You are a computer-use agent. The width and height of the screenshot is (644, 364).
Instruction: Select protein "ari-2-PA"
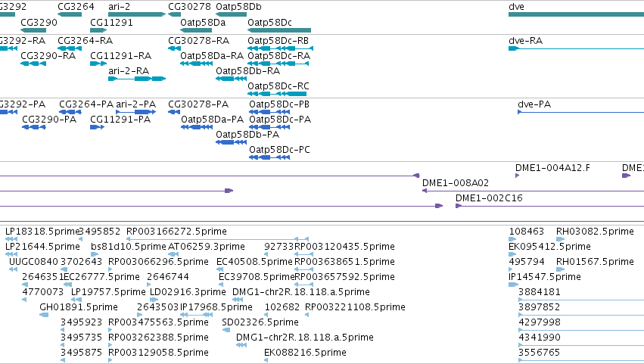[x=136, y=104]
